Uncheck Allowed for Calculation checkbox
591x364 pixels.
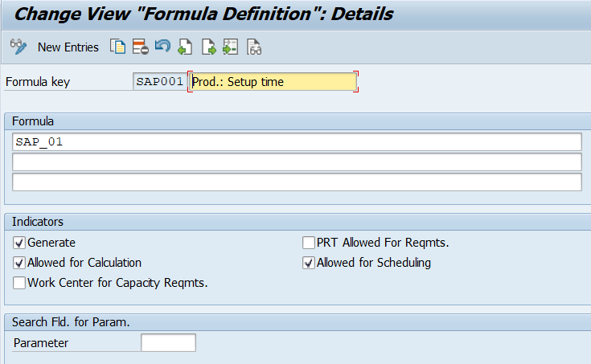(19, 263)
